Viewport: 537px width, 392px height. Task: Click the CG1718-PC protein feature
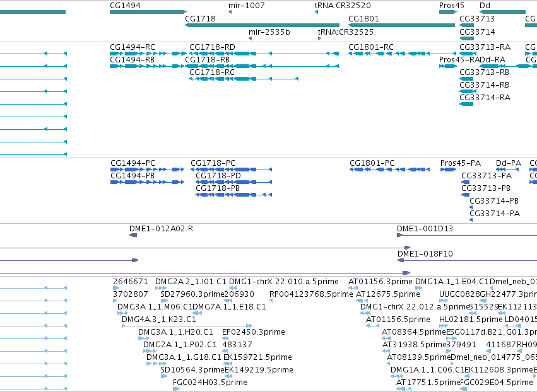pyautogui.click(x=232, y=170)
